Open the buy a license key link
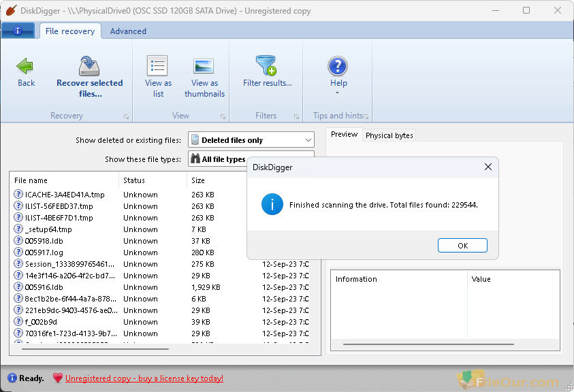Screen dimensions: 574x392 [x=144, y=378]
